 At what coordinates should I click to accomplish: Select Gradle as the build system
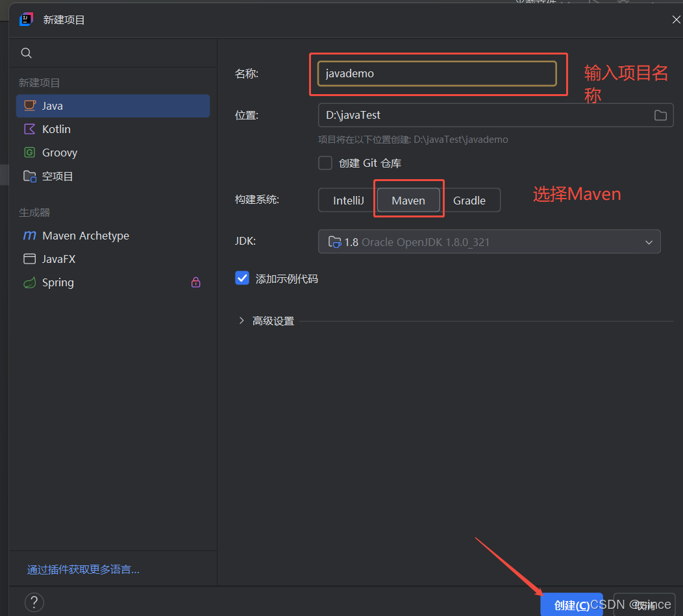pyautogui.click(x=469, y=201)
